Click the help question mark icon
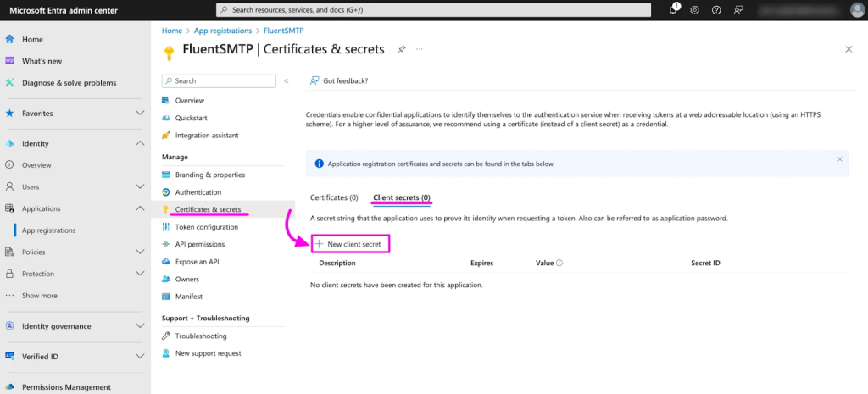The width and height of the screenshot is (868, 394). tap(716, 10)
